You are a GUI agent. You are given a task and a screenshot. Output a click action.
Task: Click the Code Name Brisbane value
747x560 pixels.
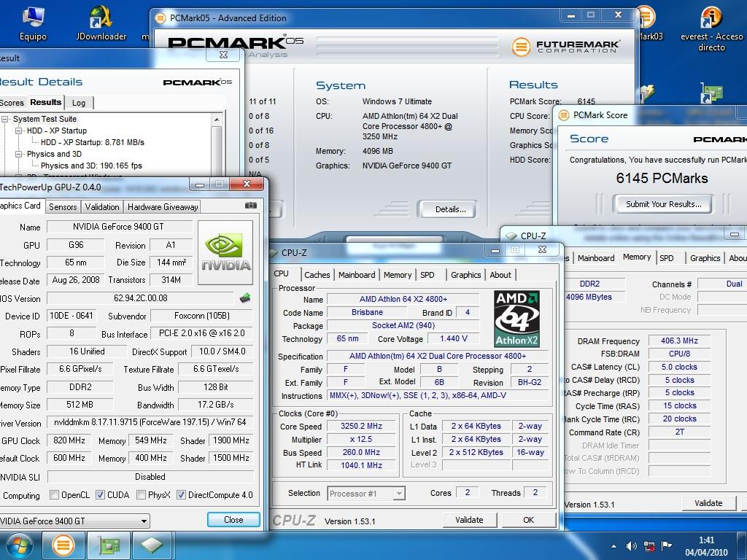(x=367, y=312)
